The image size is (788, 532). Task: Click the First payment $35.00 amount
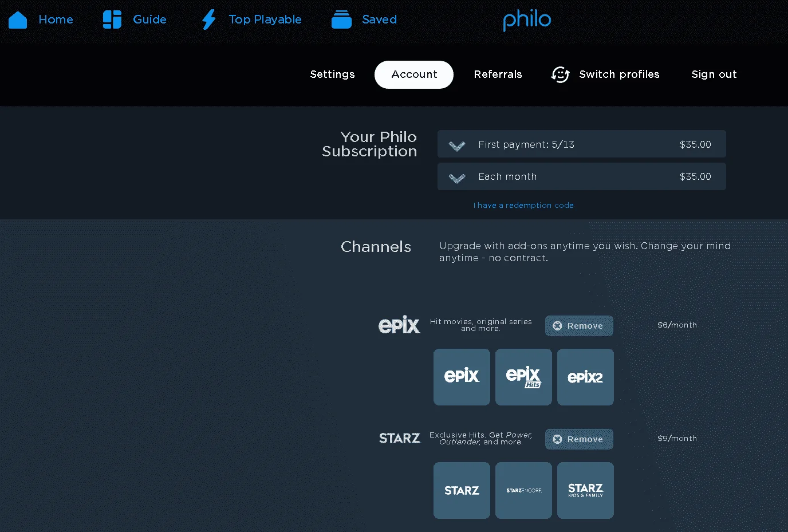[695, 144]
